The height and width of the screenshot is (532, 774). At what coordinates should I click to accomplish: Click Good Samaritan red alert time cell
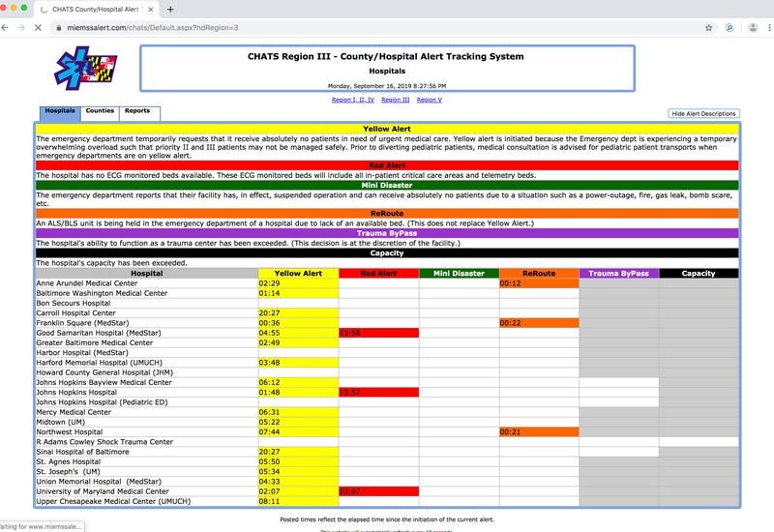click(x=378, y=333)
